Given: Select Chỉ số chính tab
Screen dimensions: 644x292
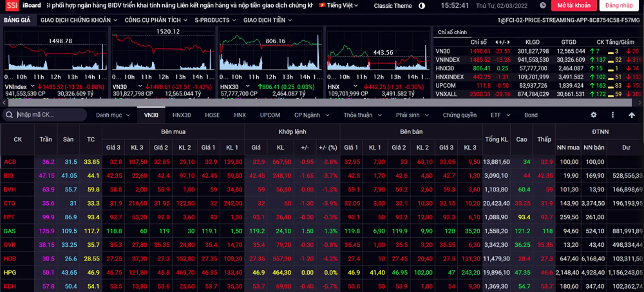Looking at the screenshot, I should pos(452,32).
